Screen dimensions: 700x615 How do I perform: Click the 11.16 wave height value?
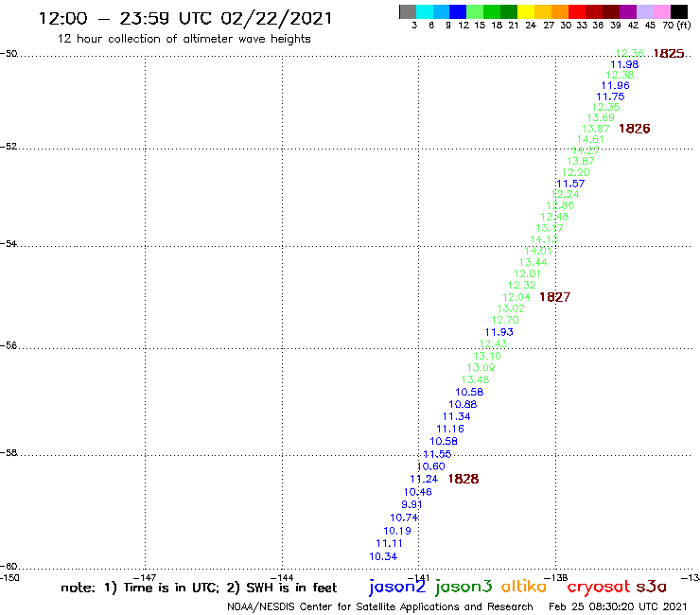pyautogui.click(x=450, y=429)
